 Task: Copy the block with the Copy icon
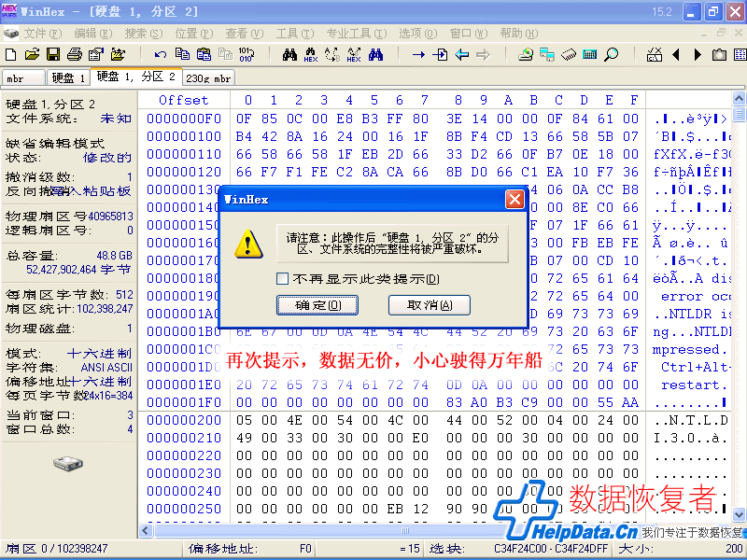(x=182, y=54)
